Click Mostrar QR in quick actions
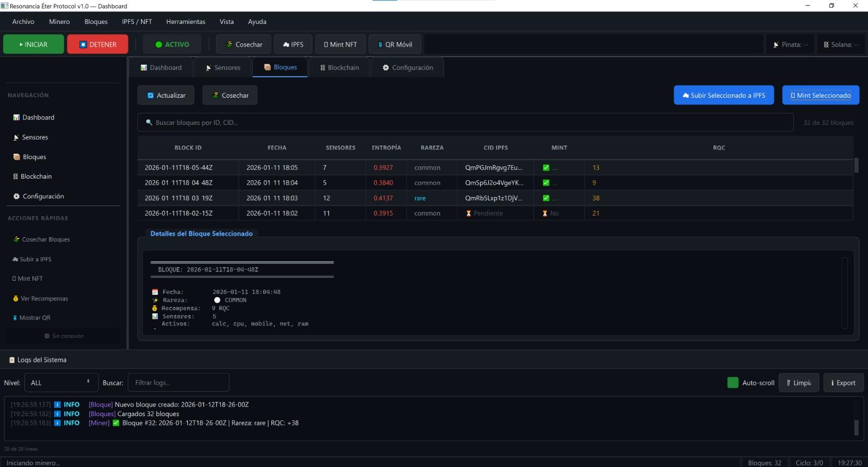 coord(34,318)
